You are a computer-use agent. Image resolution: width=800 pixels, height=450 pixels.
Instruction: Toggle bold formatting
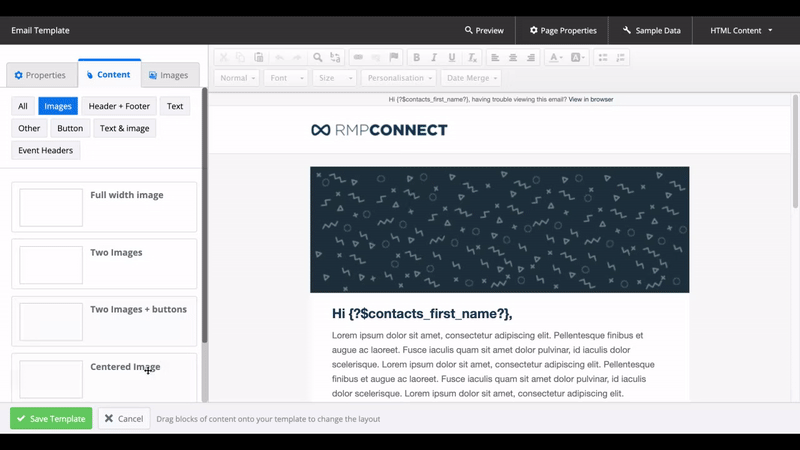tap(416, 58)
